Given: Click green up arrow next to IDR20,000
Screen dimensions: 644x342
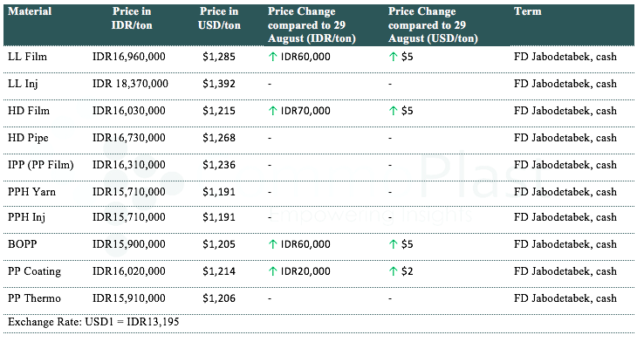Looking at the screenshot, I should (273, 271).
